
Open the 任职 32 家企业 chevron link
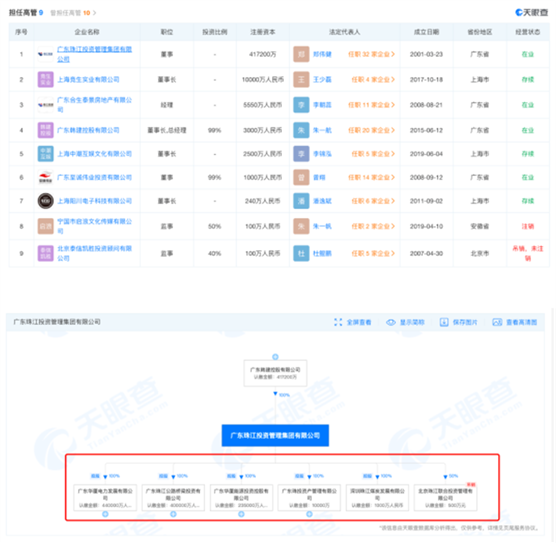pyautogui.click(x=371, y=54)
